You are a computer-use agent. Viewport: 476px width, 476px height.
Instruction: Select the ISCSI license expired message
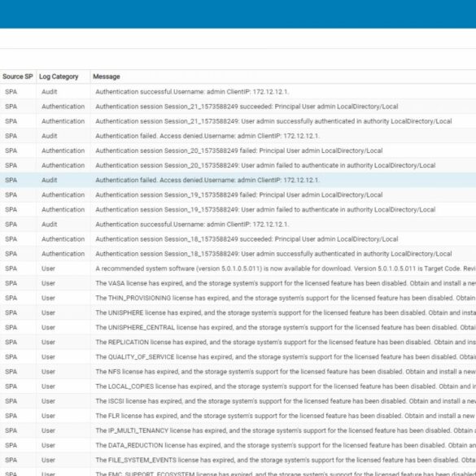[286, 401]
